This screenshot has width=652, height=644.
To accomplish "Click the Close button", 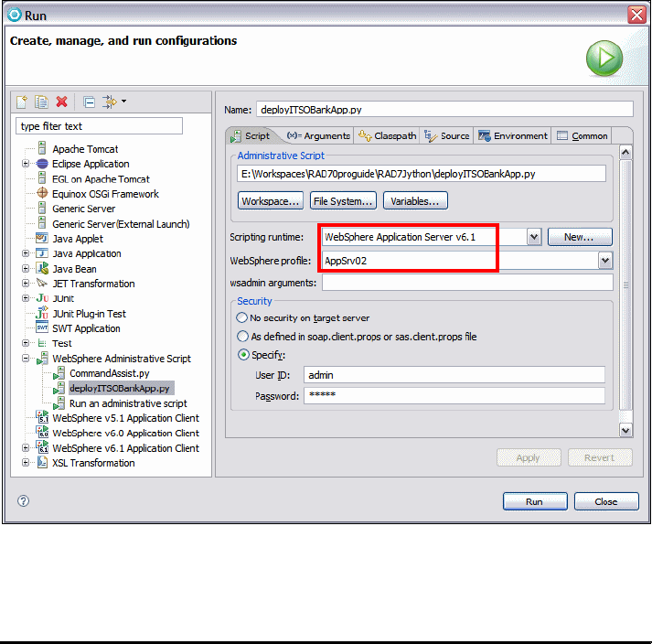I will click(606, 501).
